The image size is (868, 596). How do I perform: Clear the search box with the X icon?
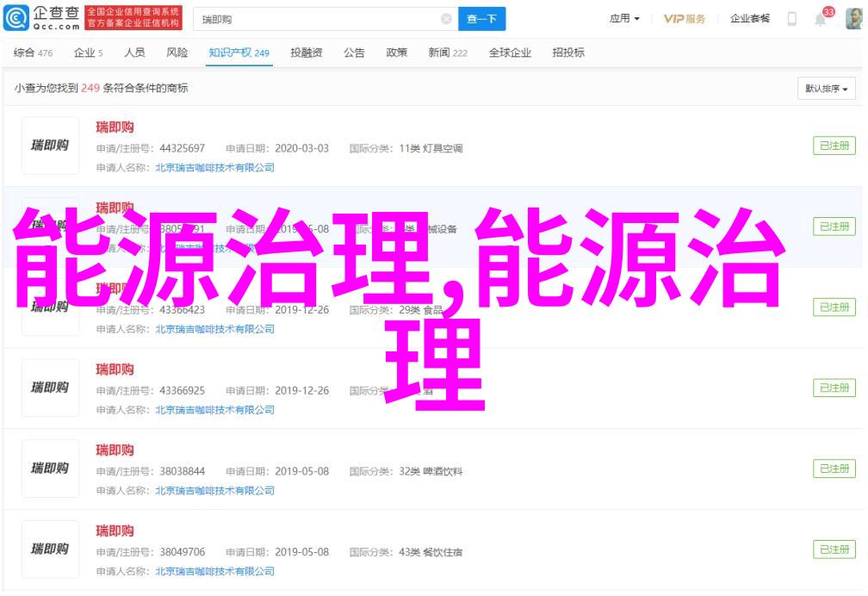tap(446, 20)
